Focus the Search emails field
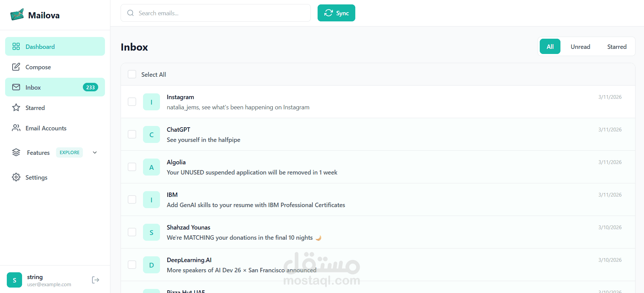 216,13
